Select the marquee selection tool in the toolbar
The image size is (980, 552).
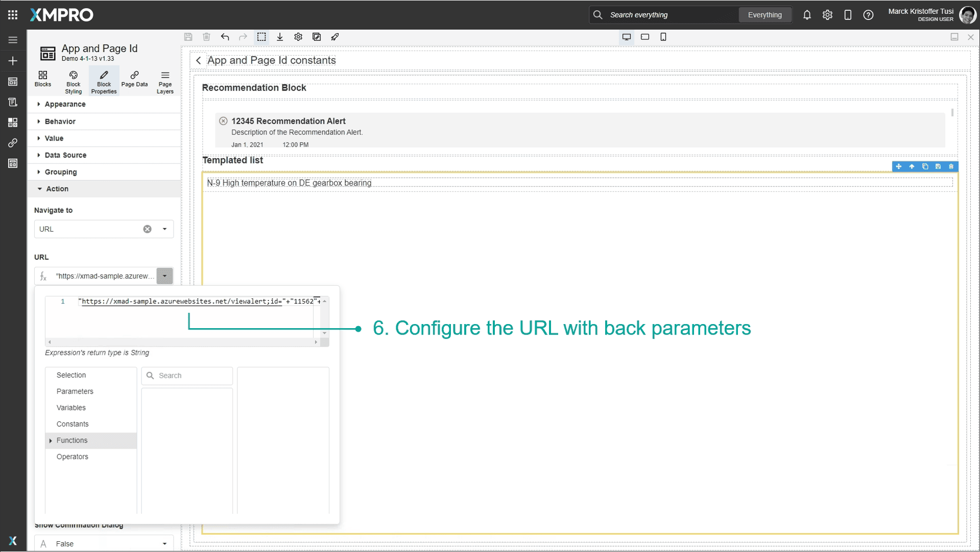click(261, 37)
